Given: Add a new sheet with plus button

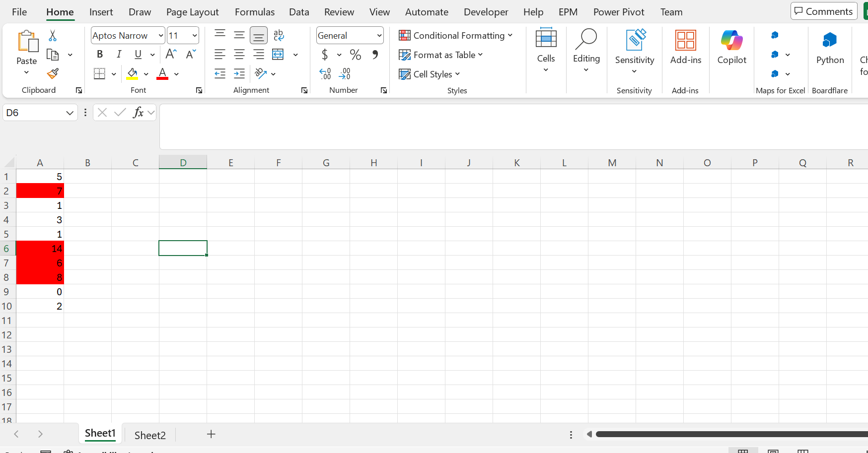Looking at the screenshot, I should click(x=211, y=434).
